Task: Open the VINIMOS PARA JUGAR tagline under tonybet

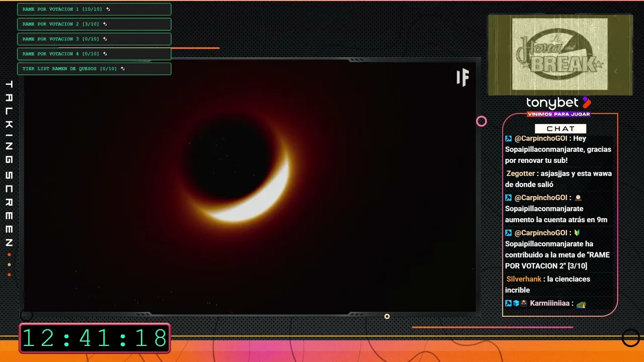Action: point(558,114)
